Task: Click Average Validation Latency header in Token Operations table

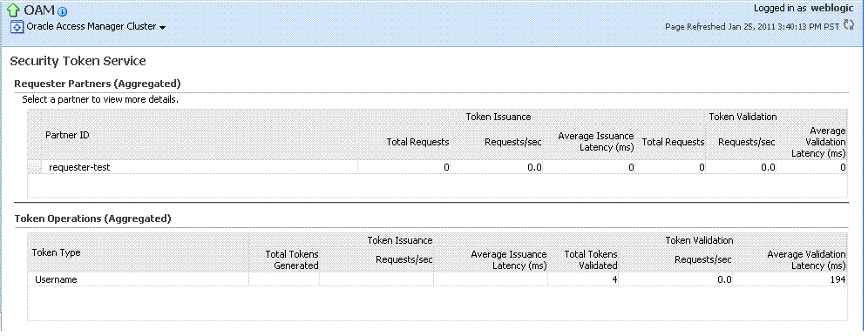Action: (806, 259)
